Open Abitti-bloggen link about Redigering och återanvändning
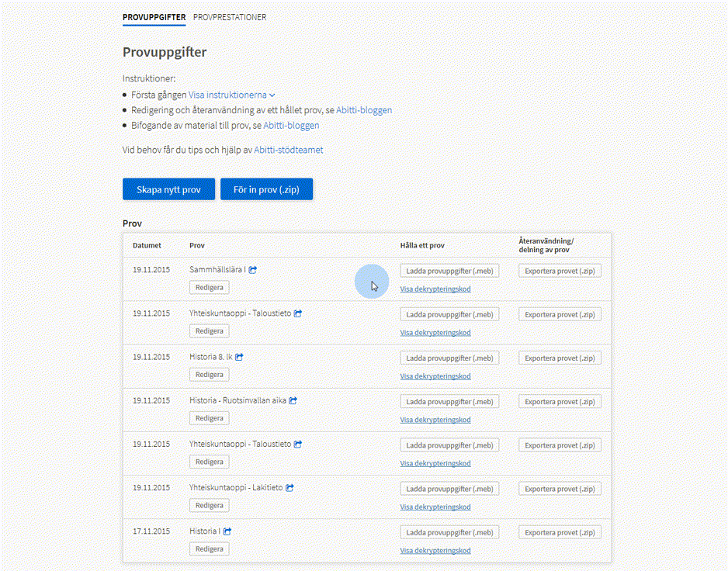Image resolution: width=728 pixels, height=571 pixels. click(x=364, y=110)
